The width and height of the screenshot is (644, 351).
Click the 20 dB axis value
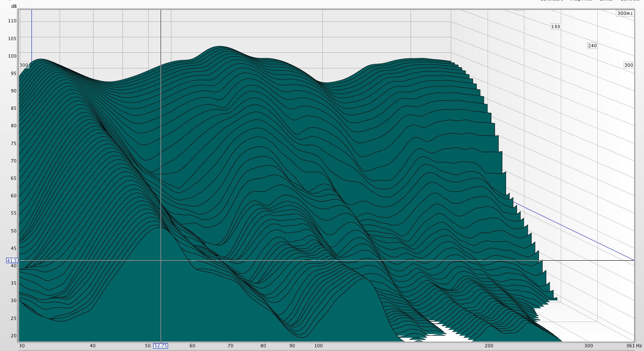click(14, 336)
